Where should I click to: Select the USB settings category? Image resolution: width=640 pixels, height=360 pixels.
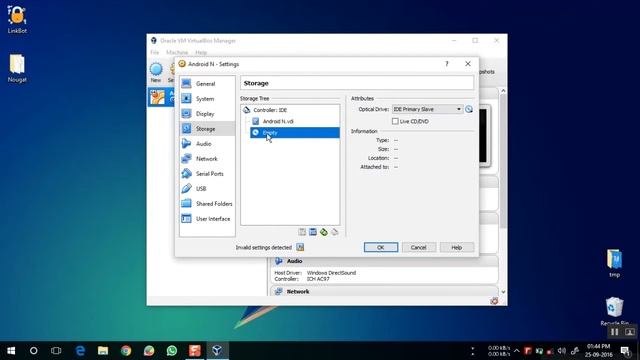(x=207, y=189)
